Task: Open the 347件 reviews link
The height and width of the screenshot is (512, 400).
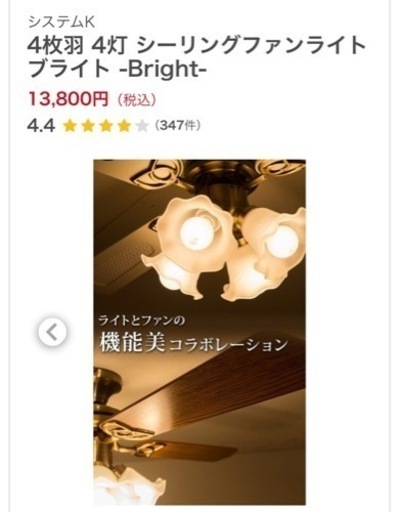Action: 177,126
